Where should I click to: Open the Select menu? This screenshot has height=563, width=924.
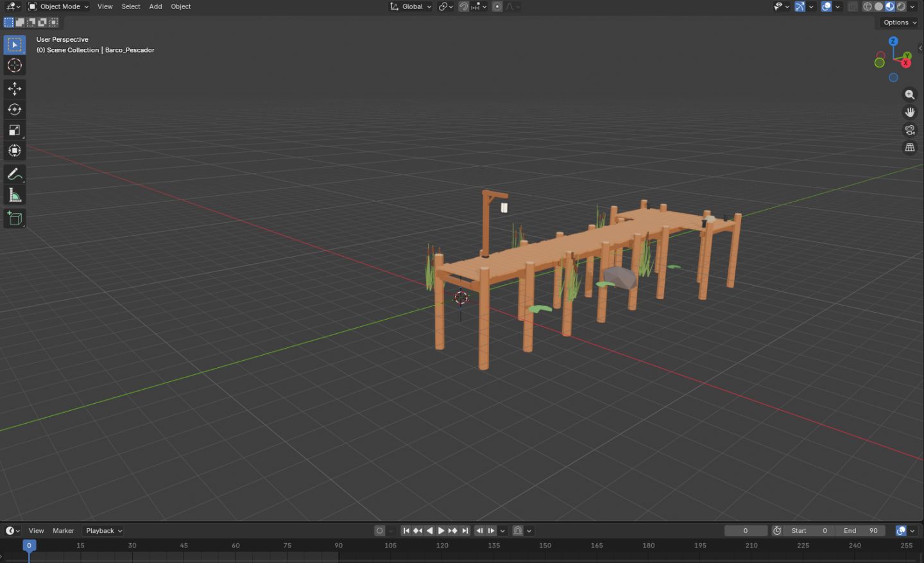(x=131, y=6)
